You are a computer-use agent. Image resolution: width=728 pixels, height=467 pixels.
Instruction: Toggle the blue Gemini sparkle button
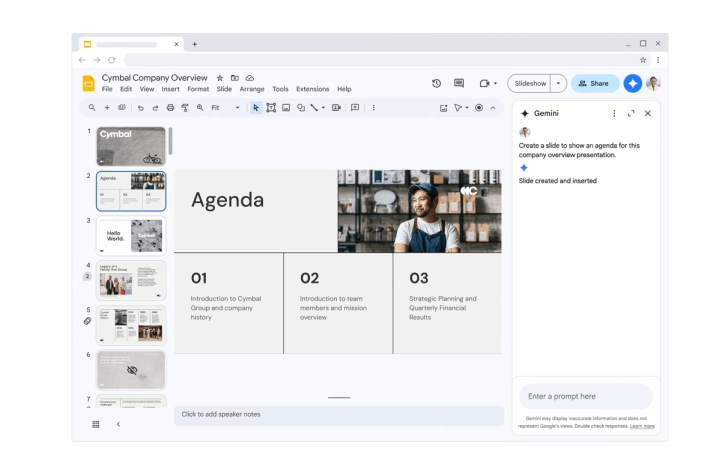click(x=632, y=84)
